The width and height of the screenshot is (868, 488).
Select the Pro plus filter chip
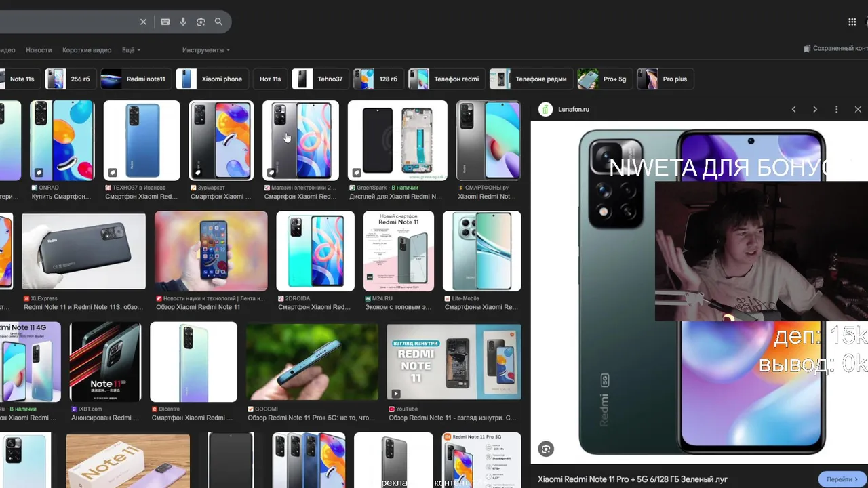coord(665,79)
